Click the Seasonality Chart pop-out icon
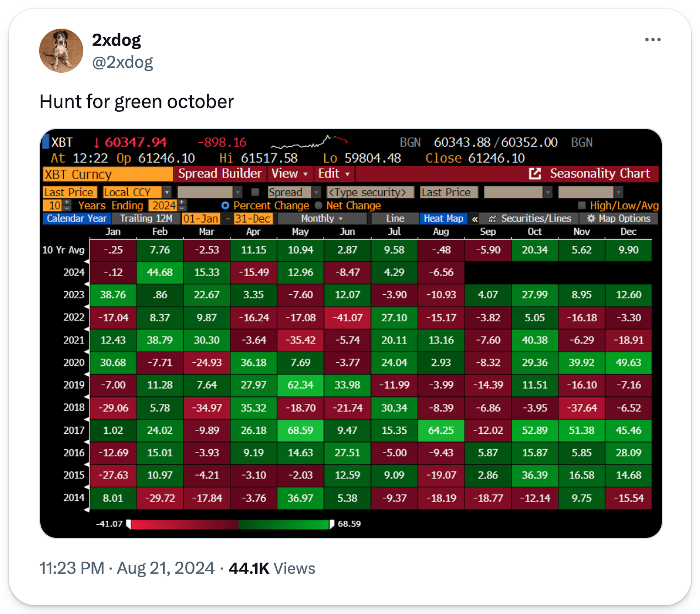Image resolution: width=700 pixels, height=614 pixels. [x=535, y=174]
